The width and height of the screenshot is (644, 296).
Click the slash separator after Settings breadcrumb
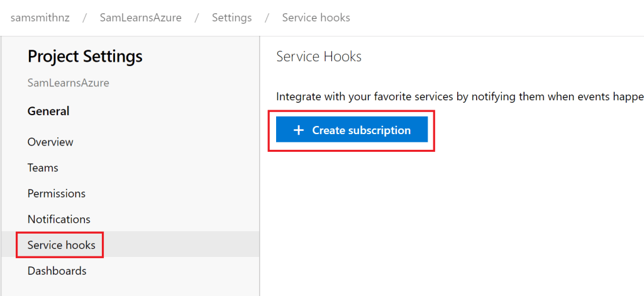pyautogui.click(x=267, y=18)
